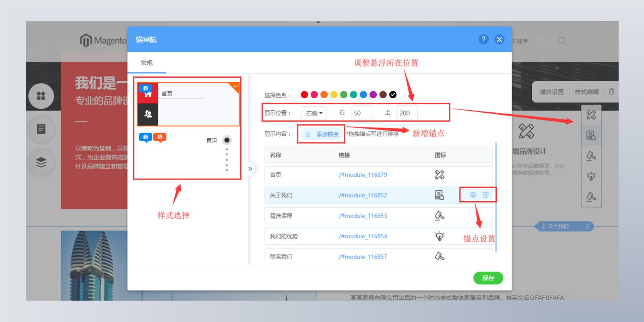
Task: Select the second dotted navigation style
Action: point(188,153)
